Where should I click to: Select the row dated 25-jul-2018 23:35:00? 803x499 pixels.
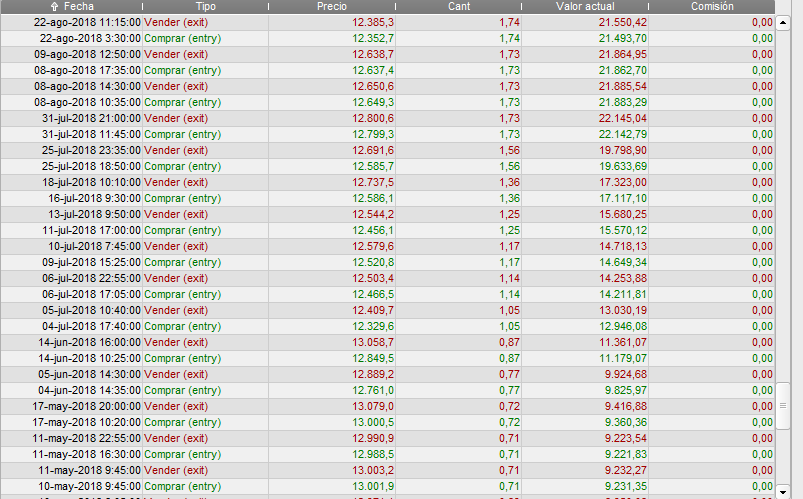pyautogui.click(x=387, y=150)
